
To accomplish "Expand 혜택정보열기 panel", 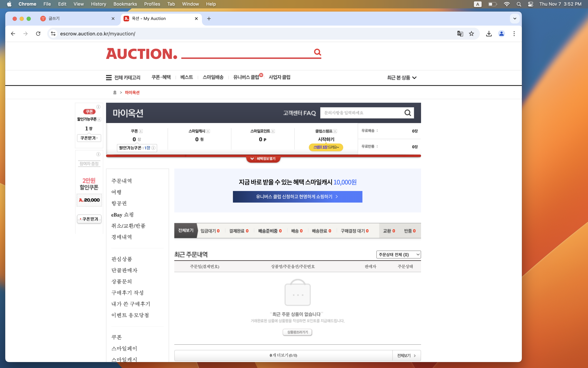I will point(263,159).
